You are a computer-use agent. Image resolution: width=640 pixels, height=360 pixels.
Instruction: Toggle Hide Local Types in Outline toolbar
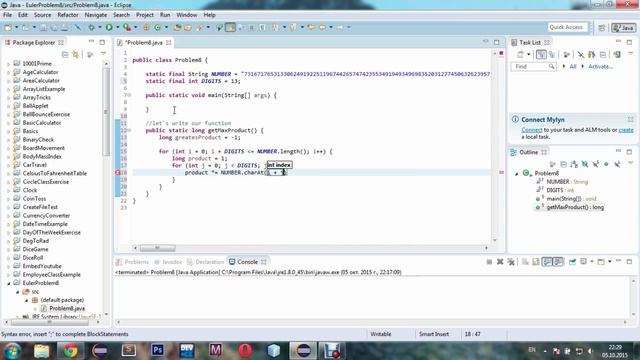point(617,164)
